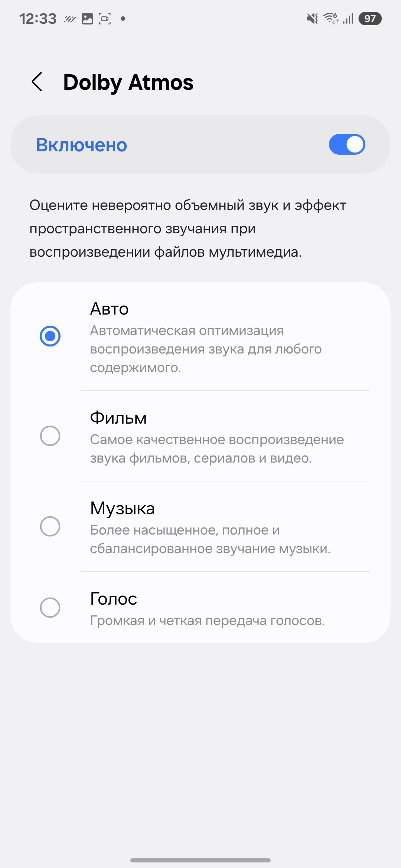Tap the battery 97 indicator
401x868 pixels.
click(370, 19)
